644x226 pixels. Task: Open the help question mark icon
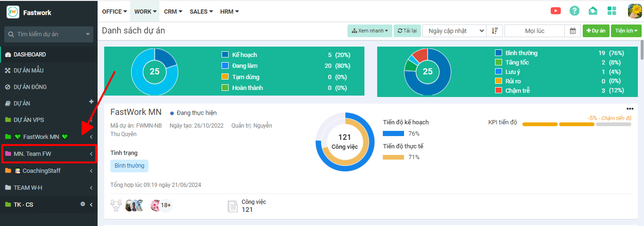click(574, 11)
